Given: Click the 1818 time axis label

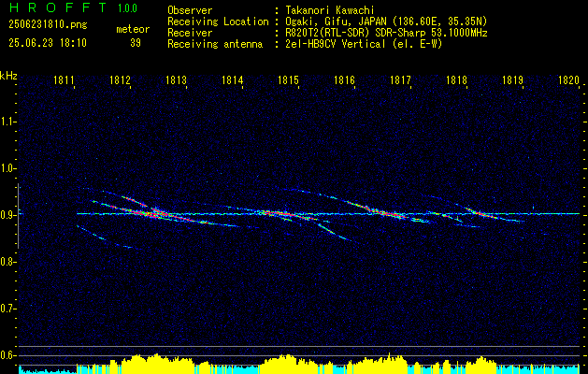Looking at the screenshot, I should coord(456,79).
